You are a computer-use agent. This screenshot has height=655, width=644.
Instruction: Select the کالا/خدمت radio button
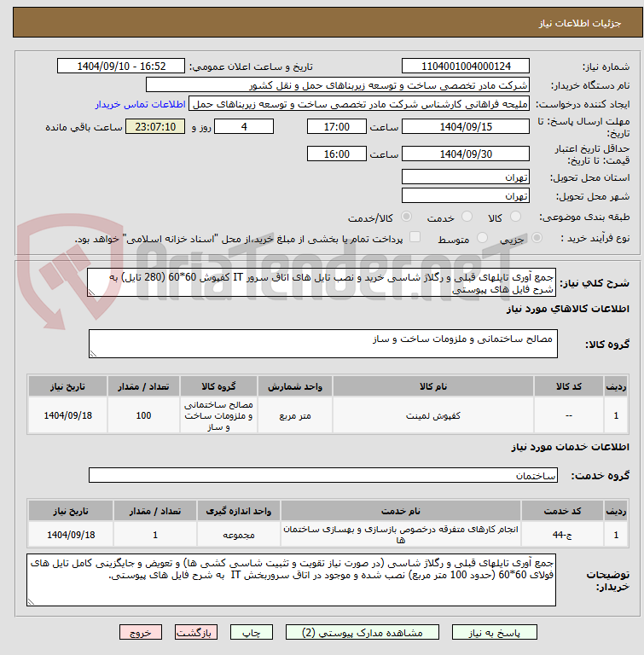[406, 217]
